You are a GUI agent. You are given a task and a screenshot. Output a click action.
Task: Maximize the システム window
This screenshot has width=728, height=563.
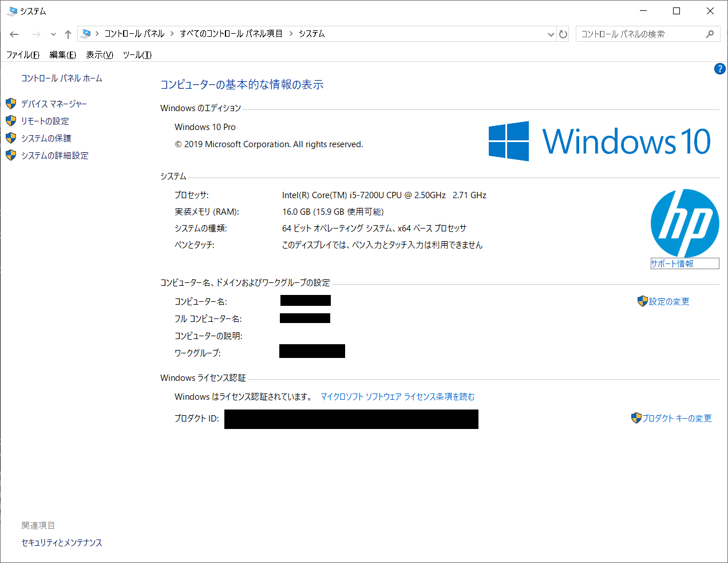tap(676, 11)
